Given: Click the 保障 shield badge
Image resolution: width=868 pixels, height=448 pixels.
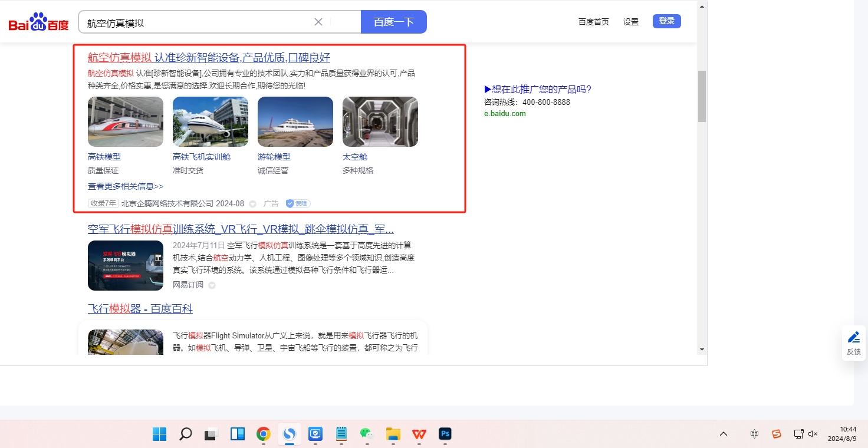Looking at the screenshot, I should point(298,203).
